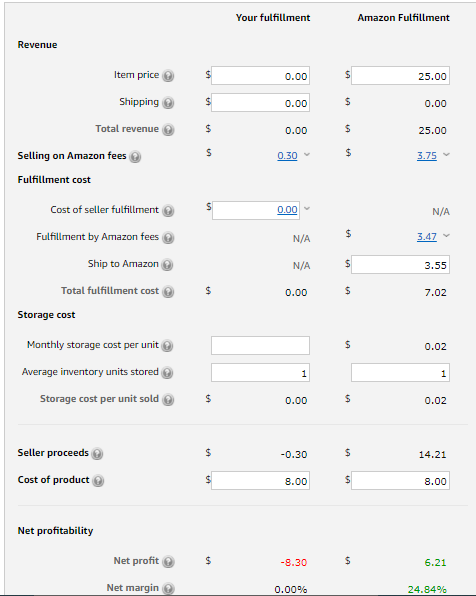476x596 pixels.
Task: Open the 3.75 selling fees link
Action: coord(427,156)
